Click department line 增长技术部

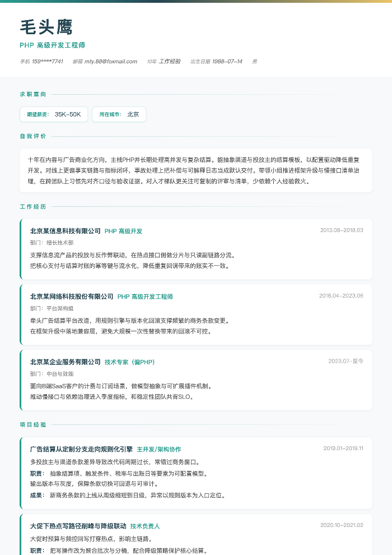point(52,243)
